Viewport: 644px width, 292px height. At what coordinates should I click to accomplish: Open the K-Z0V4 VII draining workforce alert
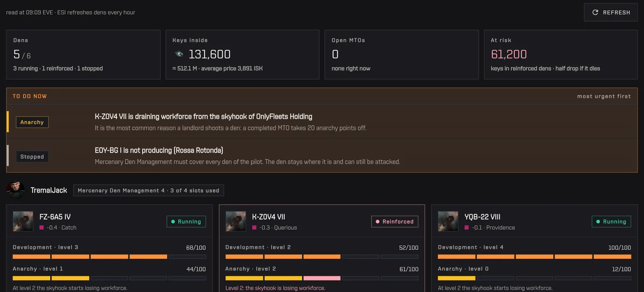tap(322, 122)
